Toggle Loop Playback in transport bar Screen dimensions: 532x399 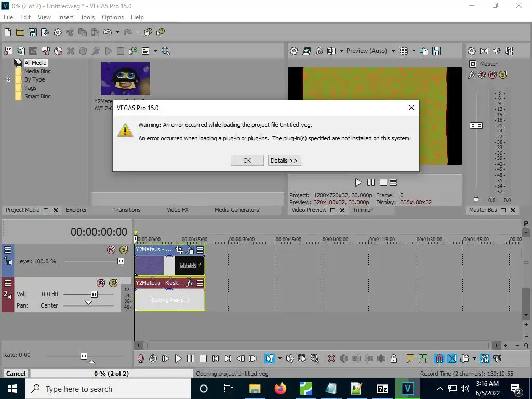(x=153, y=358)
